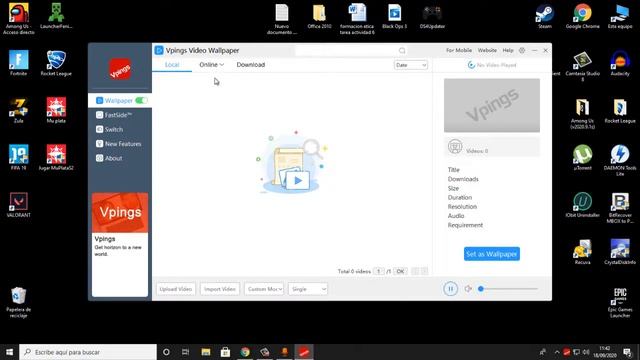Click the Google Chrome desktop icon
Viewport: 640px width, 360px height.
coord(582,16)
